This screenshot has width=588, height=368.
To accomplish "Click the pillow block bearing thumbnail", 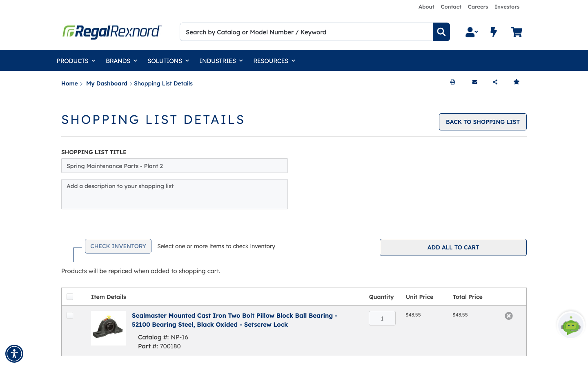I will tap(108, 328).
